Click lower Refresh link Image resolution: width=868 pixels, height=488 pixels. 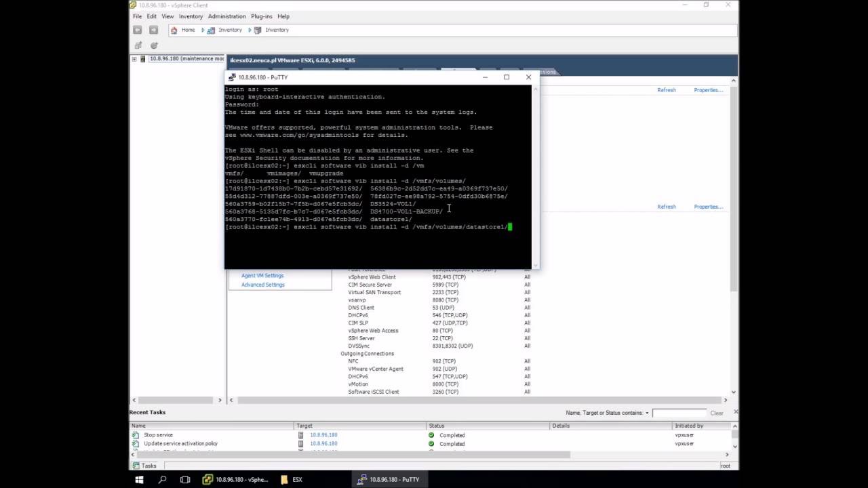pyautogui.click(x=667, y=207)
